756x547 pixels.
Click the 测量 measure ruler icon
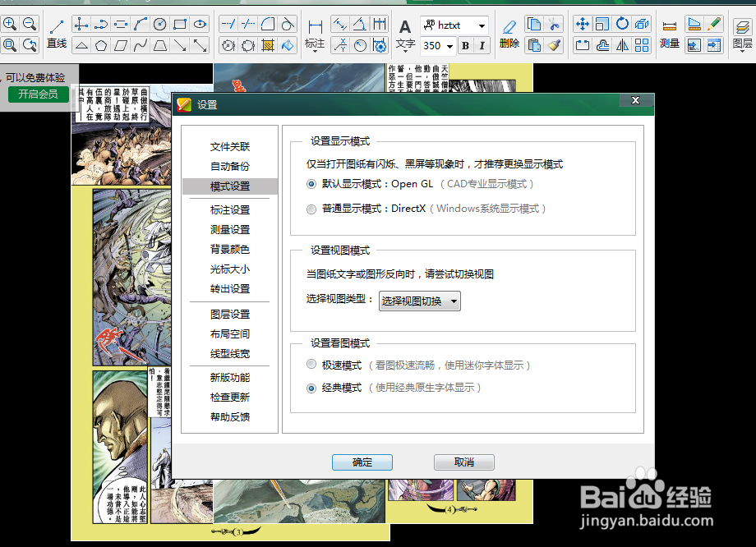[670, 34]
